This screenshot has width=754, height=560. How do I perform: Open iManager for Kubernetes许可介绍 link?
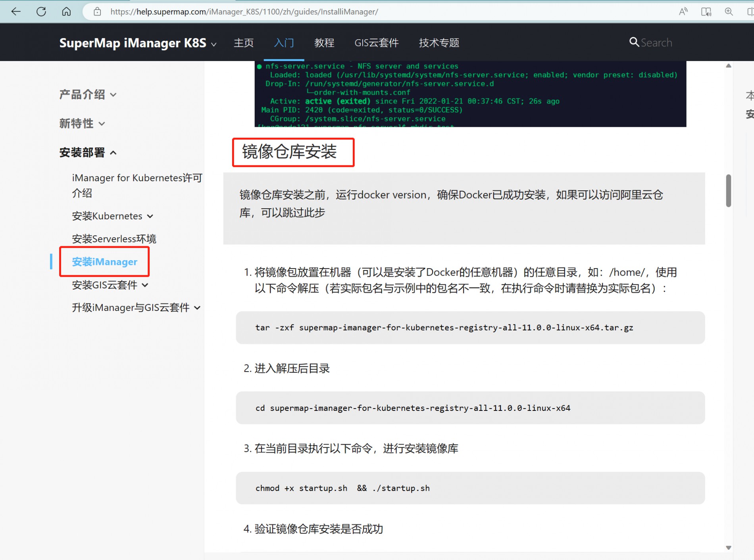click(137, 185)
